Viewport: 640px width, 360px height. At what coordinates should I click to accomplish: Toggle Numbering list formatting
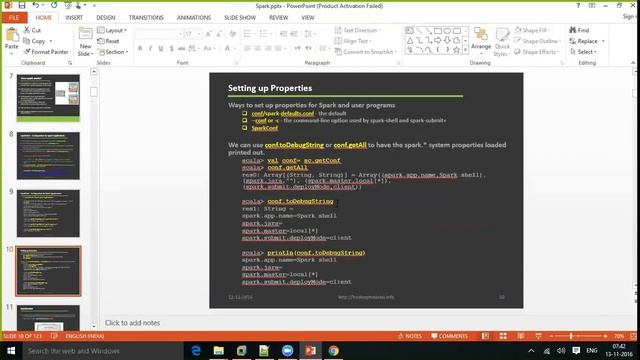265,34
